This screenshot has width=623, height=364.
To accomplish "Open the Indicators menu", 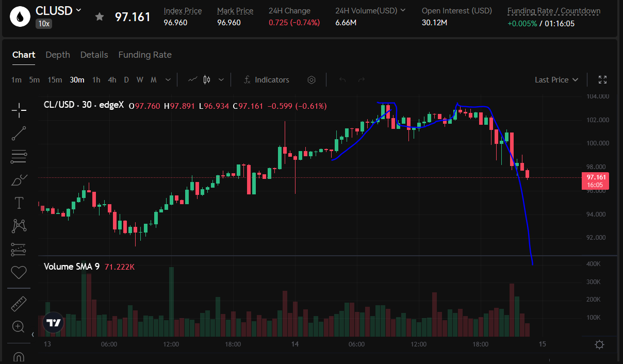I will 267,80.
